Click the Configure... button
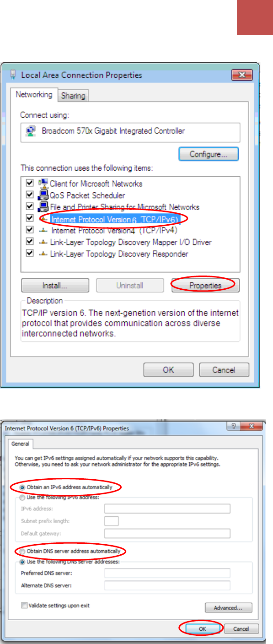This screenshot has height=644, width=273. pyautogui.click(x=208, y=154)
